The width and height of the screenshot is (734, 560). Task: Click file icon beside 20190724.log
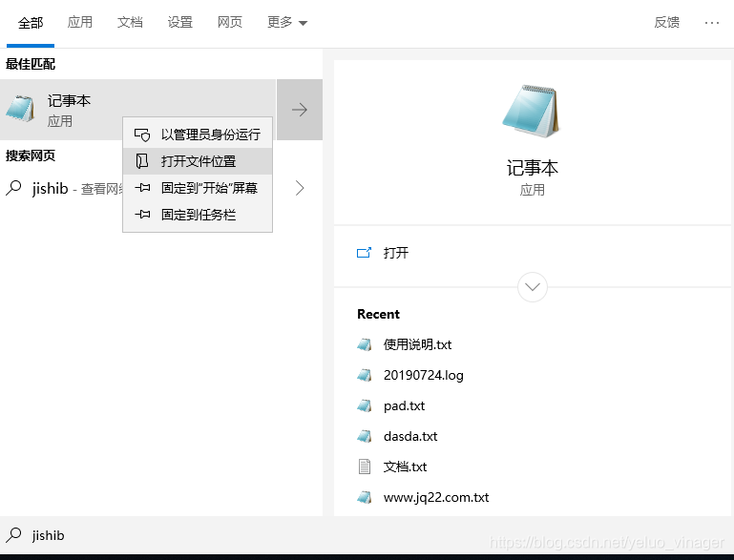pos(365,375)
